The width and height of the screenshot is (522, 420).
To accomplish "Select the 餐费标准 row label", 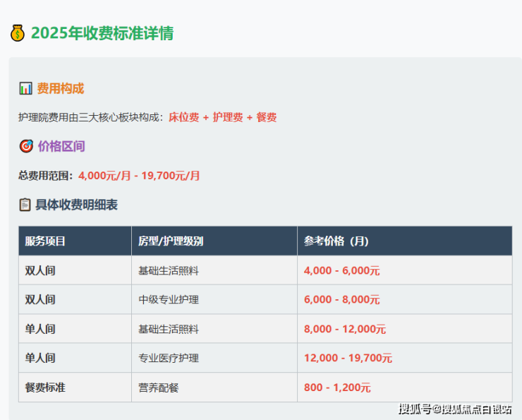I will 45,388.
